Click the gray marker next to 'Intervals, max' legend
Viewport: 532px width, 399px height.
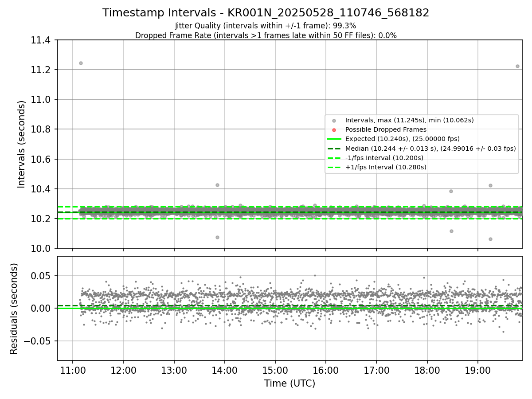334,121
